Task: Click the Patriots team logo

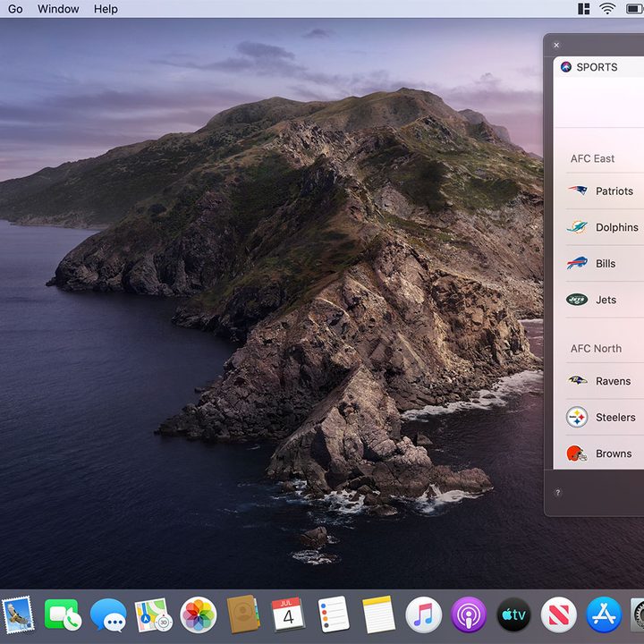Action: (x=578, y=191)
